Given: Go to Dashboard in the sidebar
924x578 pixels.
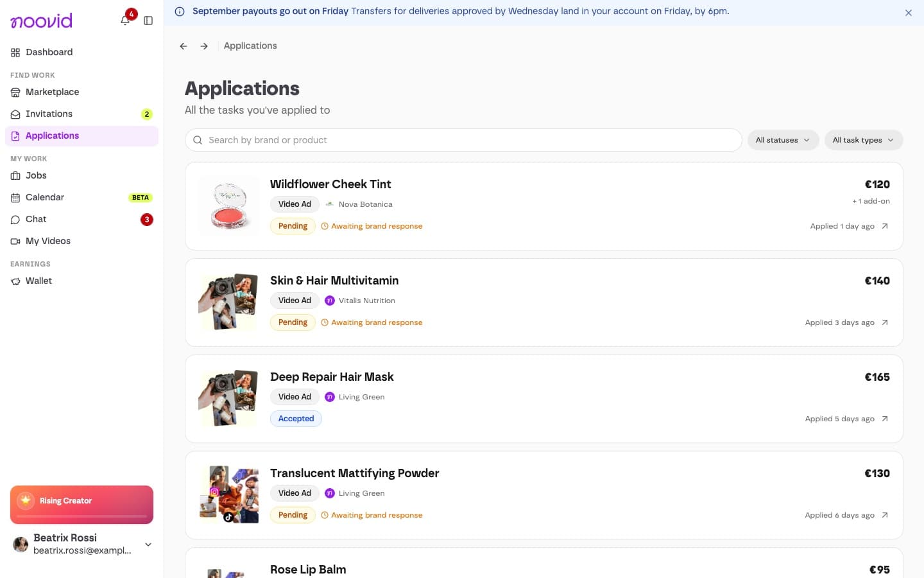Looking at the screenshot, I should pos(81,52).
